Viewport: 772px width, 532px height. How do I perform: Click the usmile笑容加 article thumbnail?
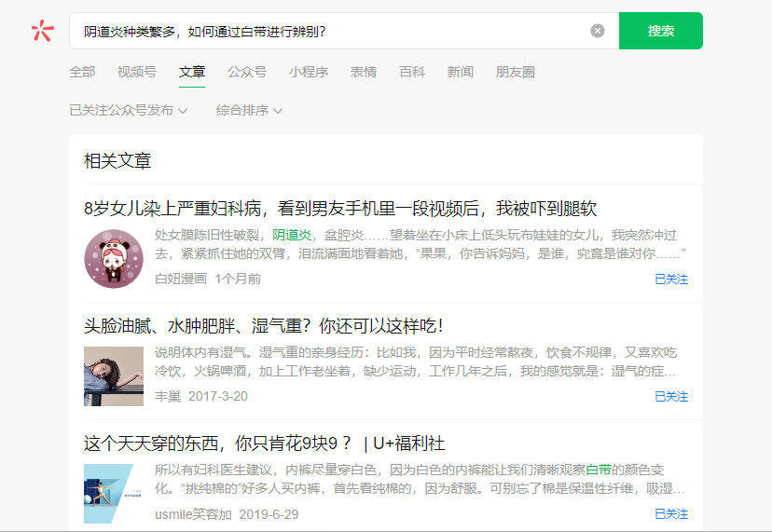(x=114, y=494)
